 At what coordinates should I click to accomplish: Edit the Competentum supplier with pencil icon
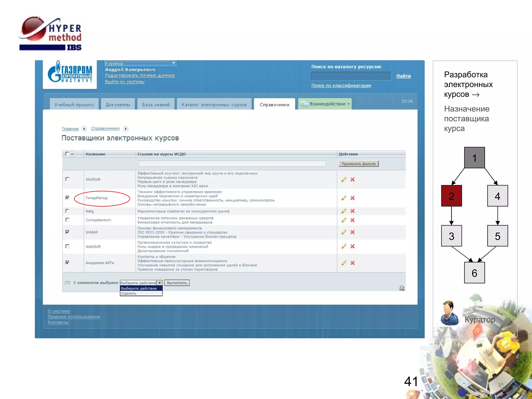point(344,220)
